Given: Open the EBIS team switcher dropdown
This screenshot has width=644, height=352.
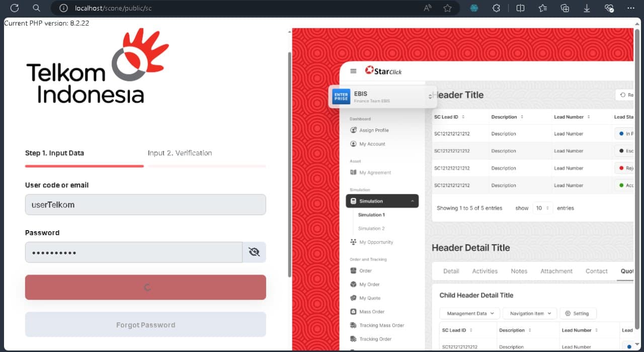Looking at the screenshot, I should click(x=383, y=96).
